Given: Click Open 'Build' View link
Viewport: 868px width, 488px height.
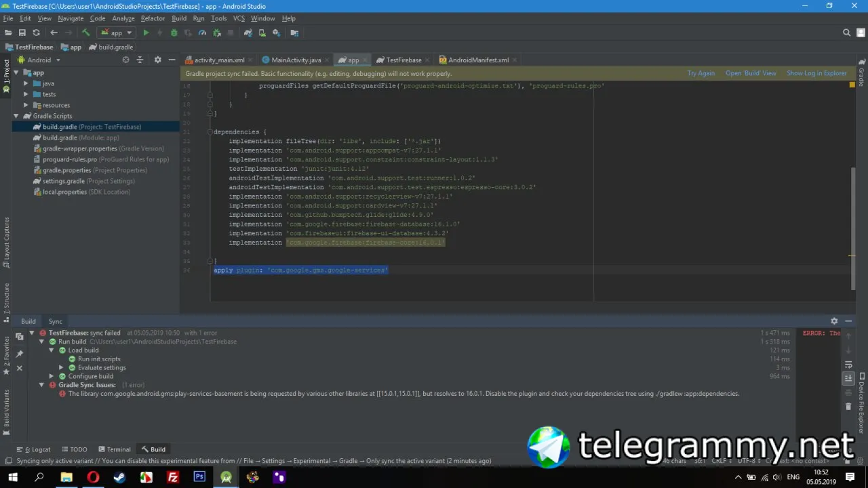Looking at the screenshot, I should coord(751,73).
